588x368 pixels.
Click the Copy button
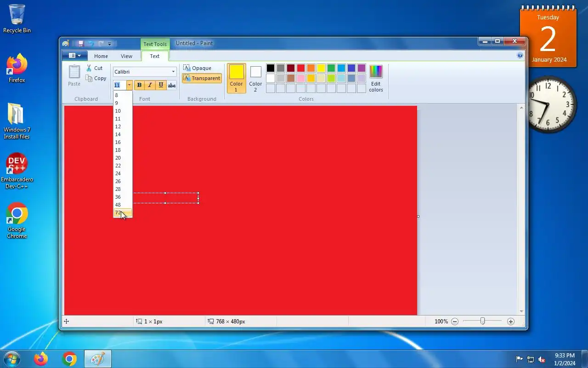point(96,78)
